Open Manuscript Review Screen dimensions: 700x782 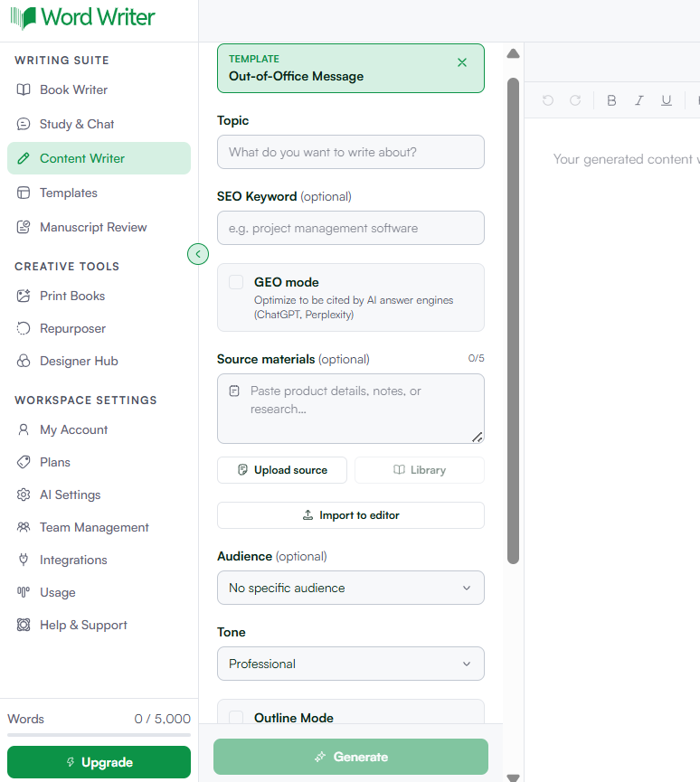tap(99, 228)
